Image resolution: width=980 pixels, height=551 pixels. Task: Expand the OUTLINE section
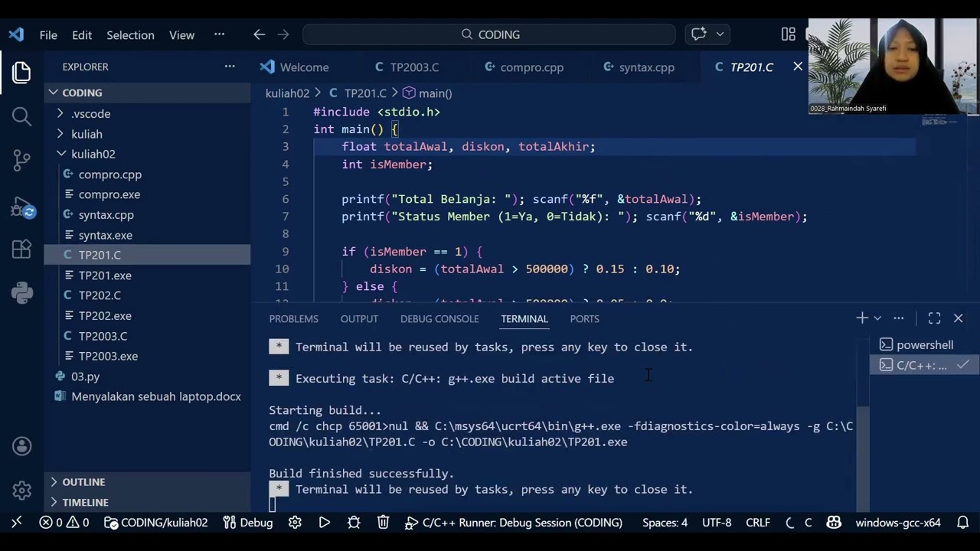147,482
